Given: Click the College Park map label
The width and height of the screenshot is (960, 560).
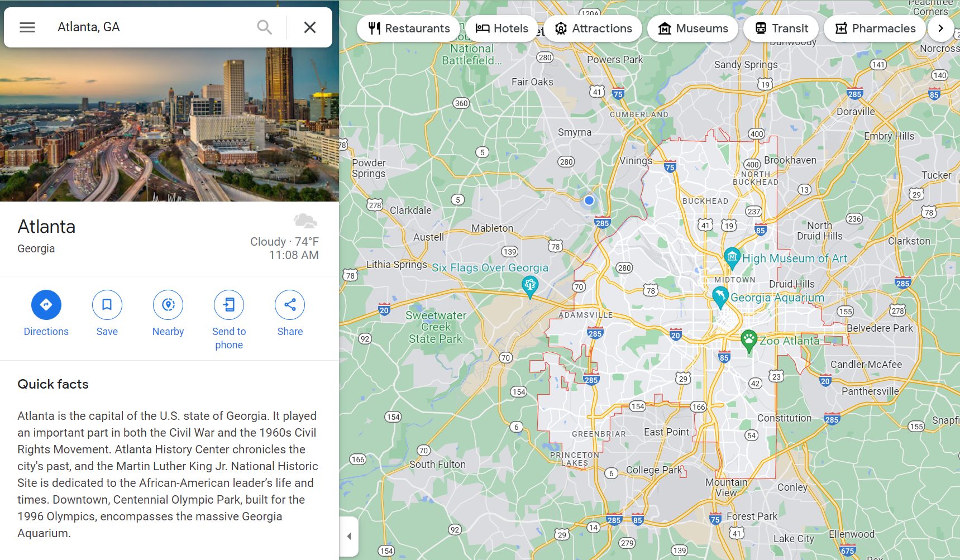Looking at the screenshot, I should pos(654,470).
